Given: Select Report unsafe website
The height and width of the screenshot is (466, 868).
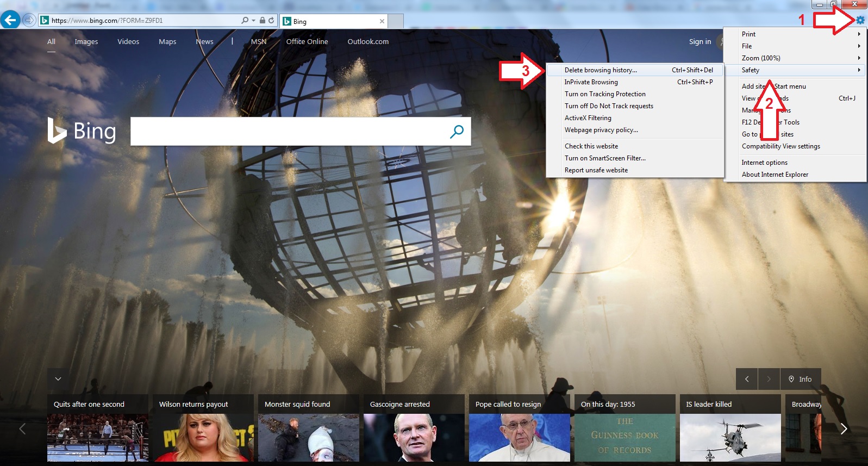Looking at the screenshot, I should pos(635,170).
